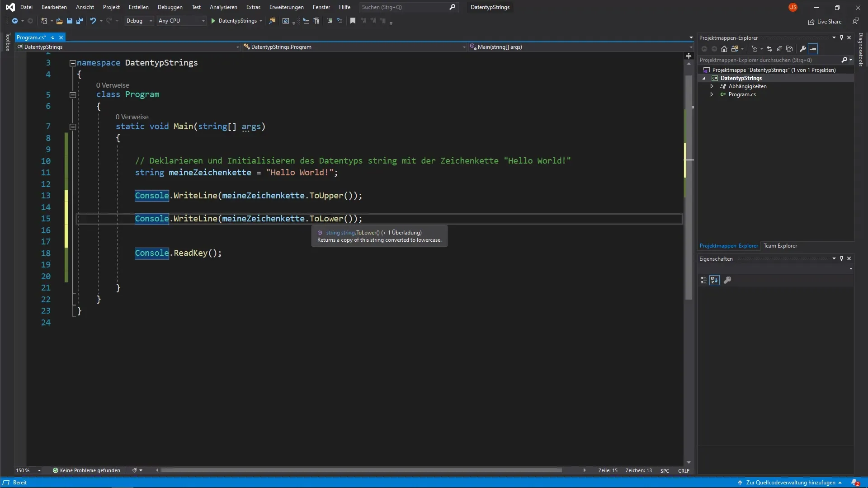This screenshot has width=868, height=488.
Task: Save Program.cs with the floppy disk icon
Action: pyautogui.click(x=70, y=21)
